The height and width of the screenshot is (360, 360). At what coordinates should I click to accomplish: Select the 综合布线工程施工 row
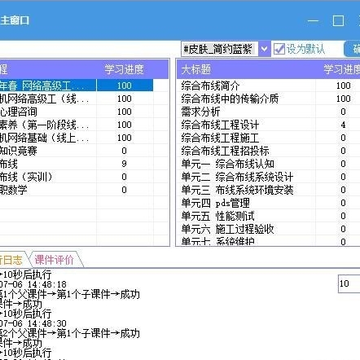click(x=269, y=138)
